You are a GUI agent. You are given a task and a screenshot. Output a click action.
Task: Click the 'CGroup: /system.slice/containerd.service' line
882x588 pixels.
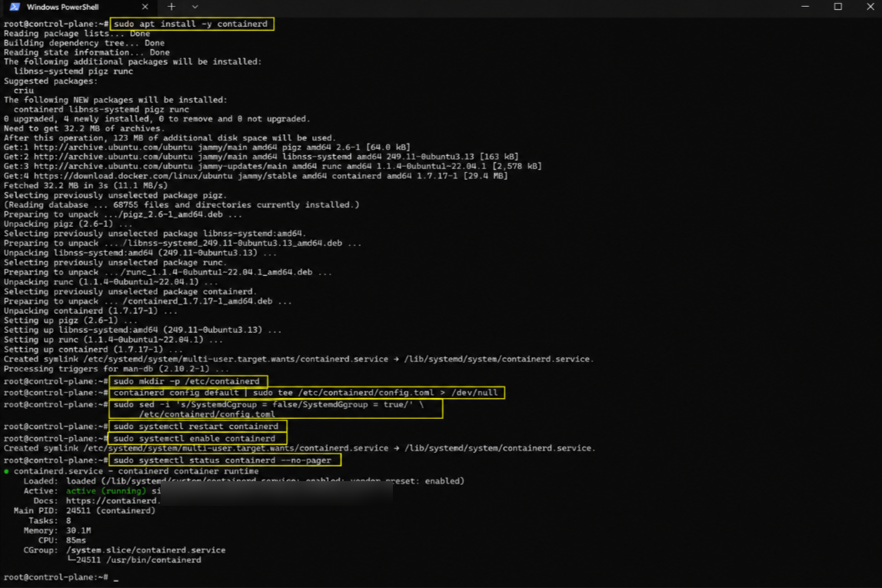(x=125, y=550)
